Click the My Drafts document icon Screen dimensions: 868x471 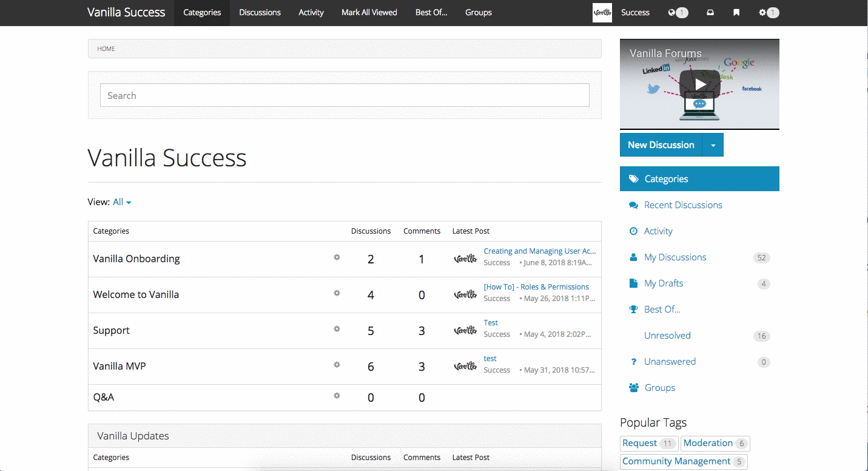pos(634,283)
